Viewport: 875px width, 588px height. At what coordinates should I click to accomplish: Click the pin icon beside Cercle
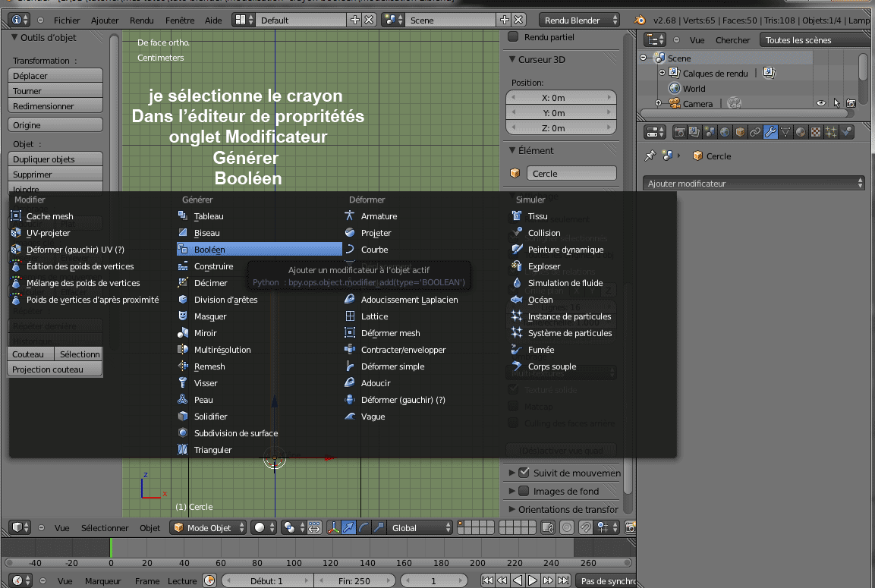[650, 156]
